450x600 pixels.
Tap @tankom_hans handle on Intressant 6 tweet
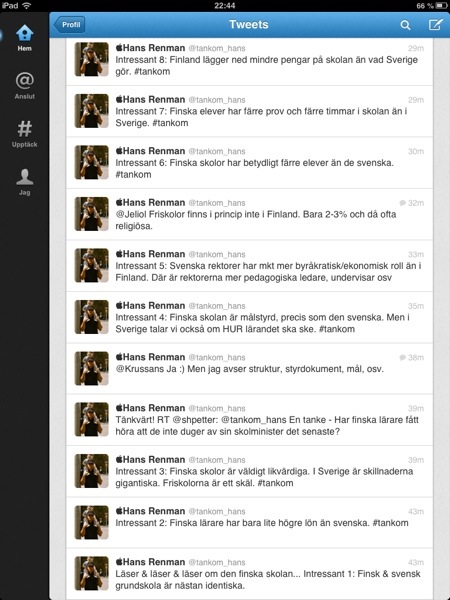(217, 152)
